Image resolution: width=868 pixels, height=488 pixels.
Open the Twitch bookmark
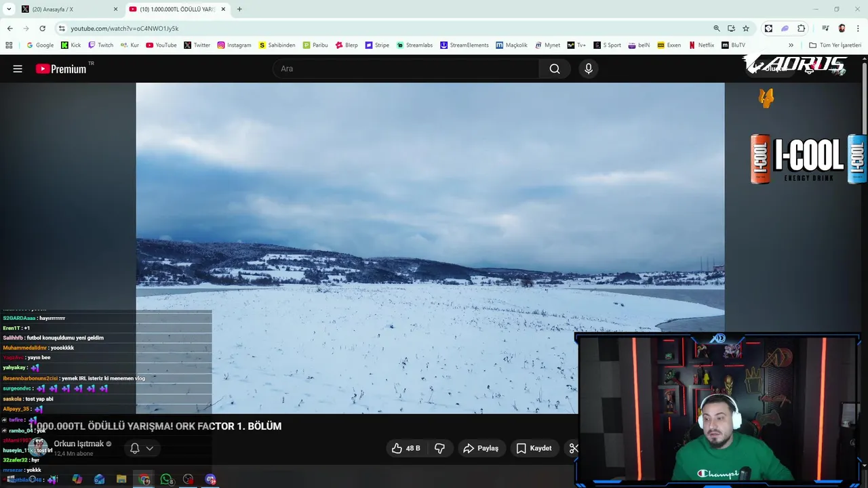click(x=100, y=45)
